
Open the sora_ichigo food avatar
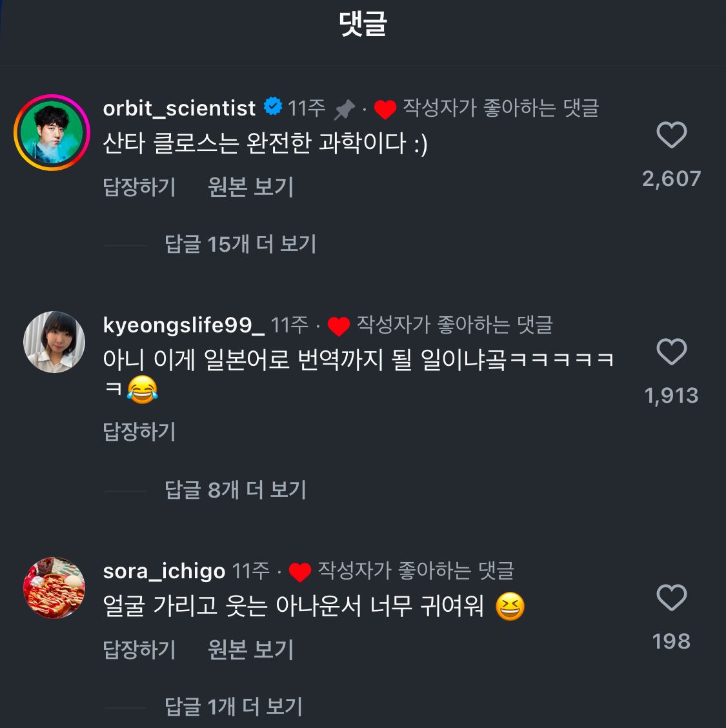pos(54,588)
